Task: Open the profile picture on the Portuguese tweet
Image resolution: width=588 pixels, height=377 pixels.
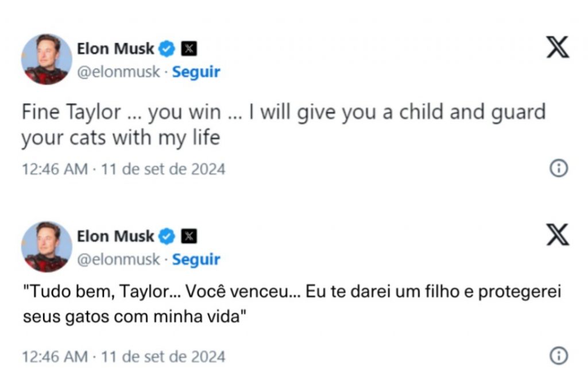Action: [x=47, y=247]
